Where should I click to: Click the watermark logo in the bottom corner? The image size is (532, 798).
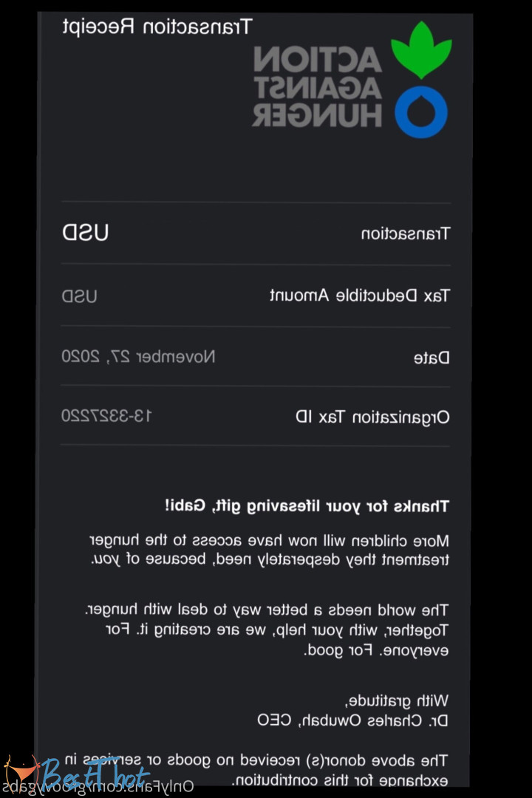click(74, 774)
